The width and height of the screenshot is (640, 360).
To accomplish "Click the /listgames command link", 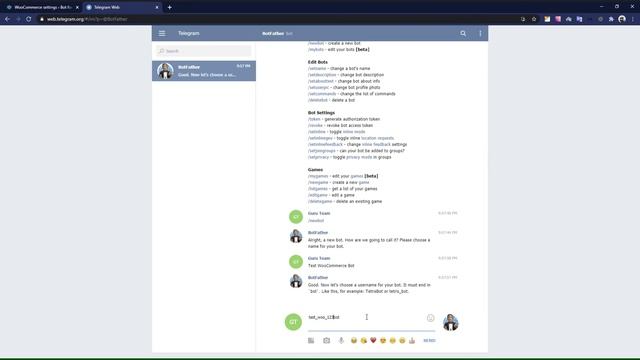I will click(318, 189).
